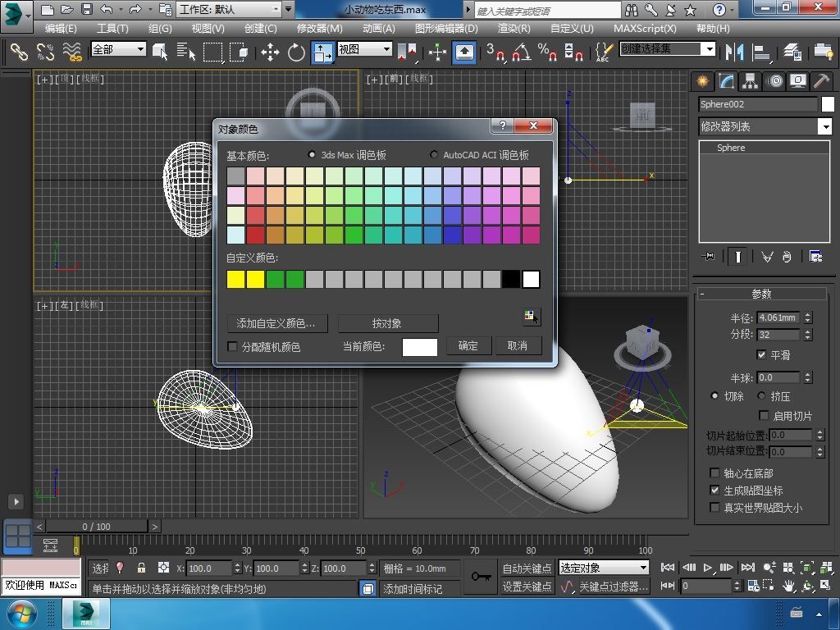Open the Motion panel tab
The image size is (840, 630).
[774, 81]
